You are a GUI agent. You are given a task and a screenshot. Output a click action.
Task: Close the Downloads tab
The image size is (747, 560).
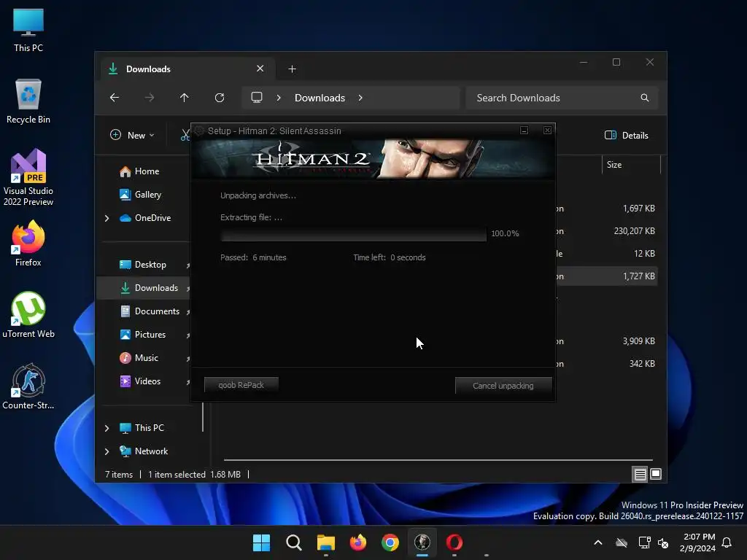[260, 69]
